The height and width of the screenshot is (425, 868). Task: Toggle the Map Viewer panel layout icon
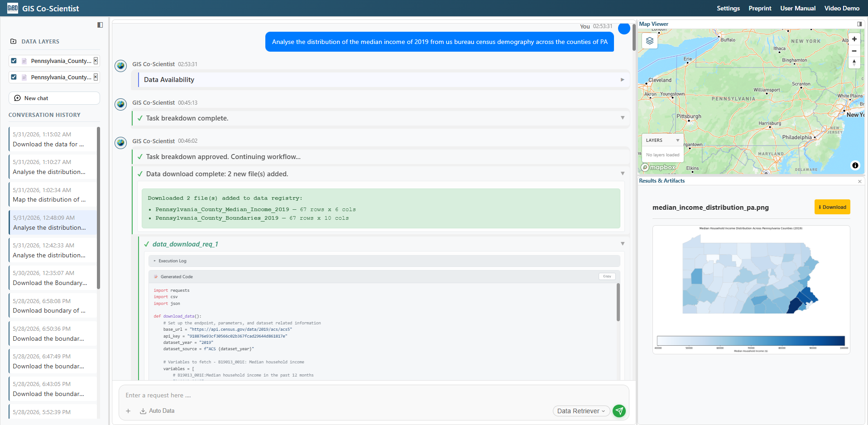tap(859, 24)
